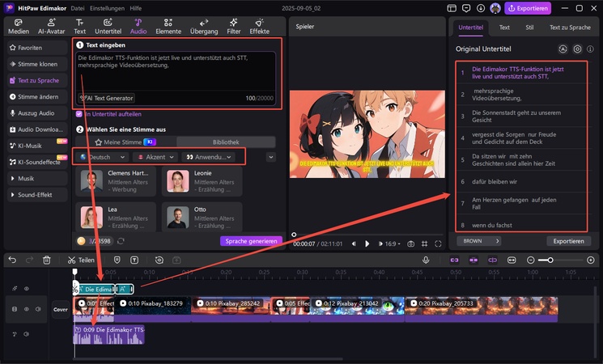The image size is (603, 364).
Task: Click the user avatar icon
Action: coord(495,8)
